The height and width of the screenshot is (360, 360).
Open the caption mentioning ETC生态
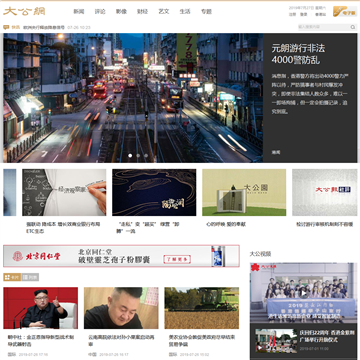[x=63, y=227]
